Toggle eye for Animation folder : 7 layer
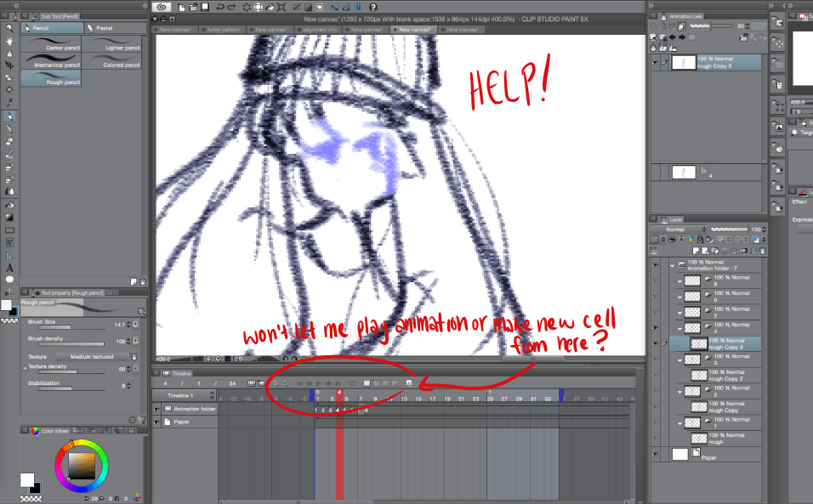 [x=655, y=265]
